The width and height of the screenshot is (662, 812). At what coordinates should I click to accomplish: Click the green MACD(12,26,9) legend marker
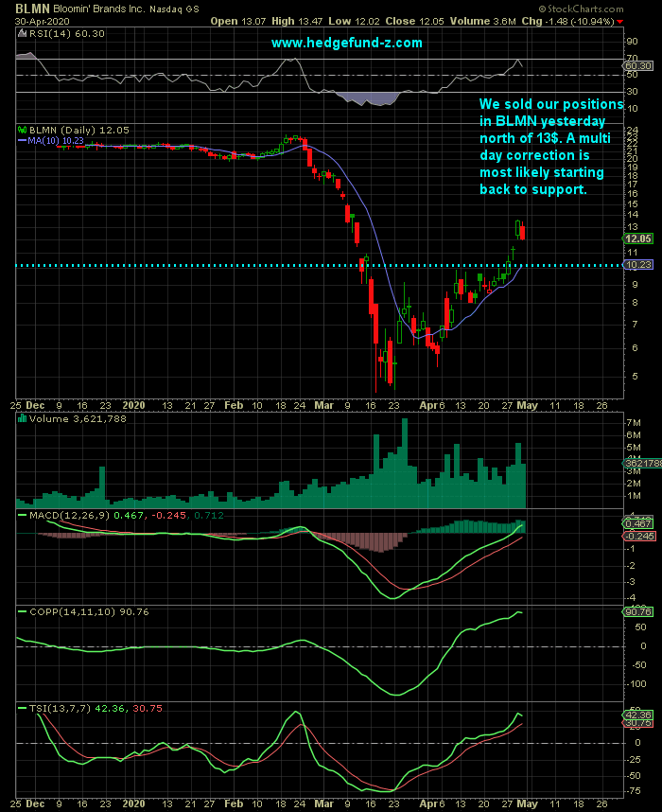point(22,515)
